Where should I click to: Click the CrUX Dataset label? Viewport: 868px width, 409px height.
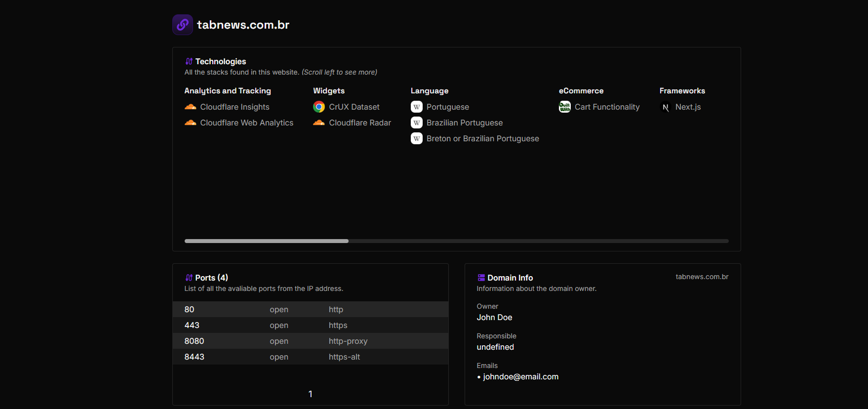pos(355,107)
